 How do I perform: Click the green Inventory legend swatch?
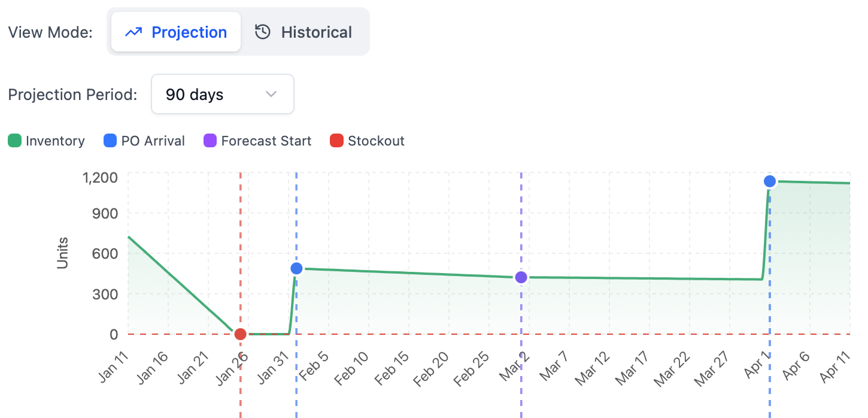point(15,140)
